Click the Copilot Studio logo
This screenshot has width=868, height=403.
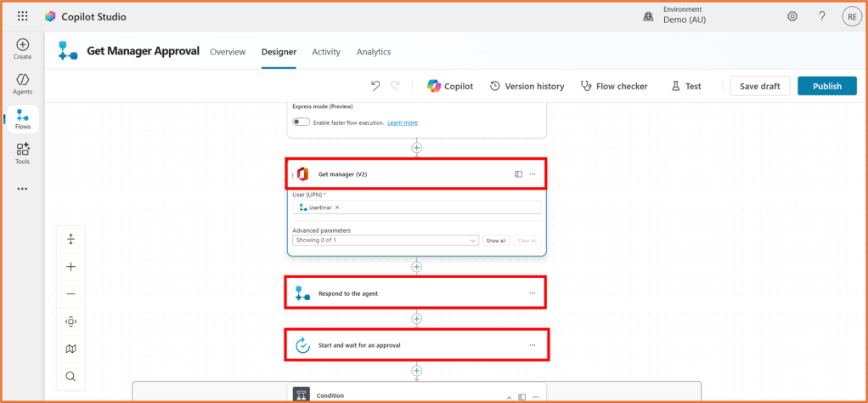click(x=50, y=17)
